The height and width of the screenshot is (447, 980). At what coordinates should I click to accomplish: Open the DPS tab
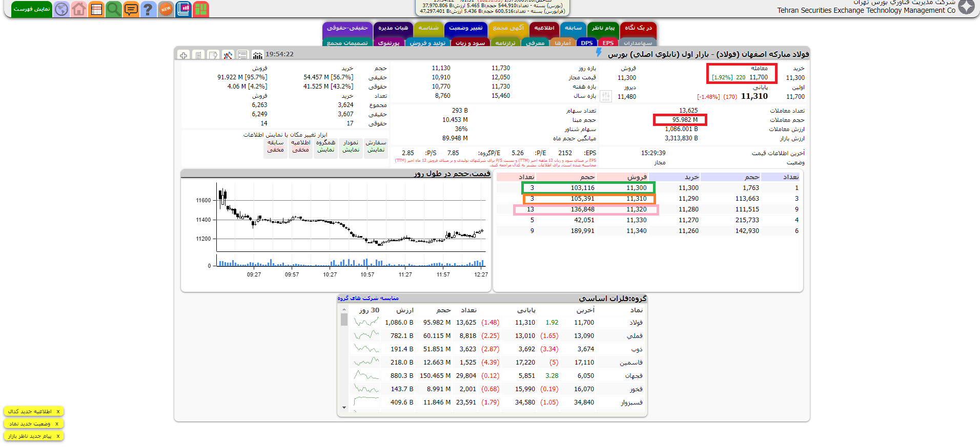point(587,43)
